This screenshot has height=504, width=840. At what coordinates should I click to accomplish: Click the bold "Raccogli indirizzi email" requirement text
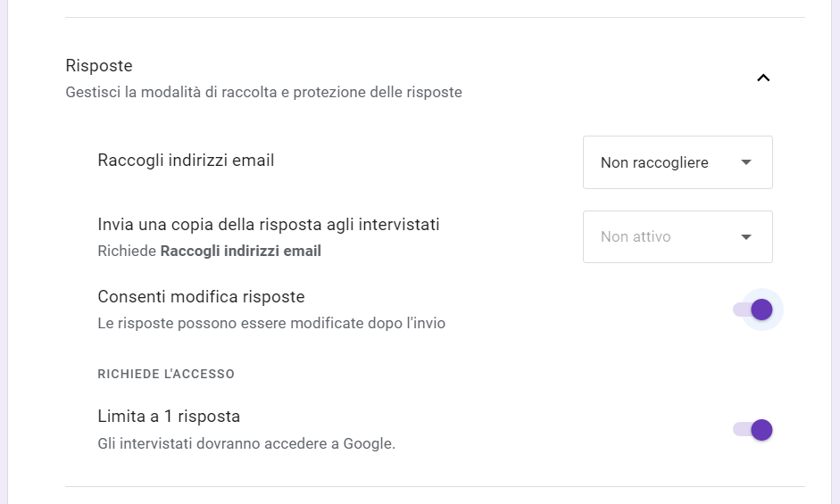coord(240,252)
